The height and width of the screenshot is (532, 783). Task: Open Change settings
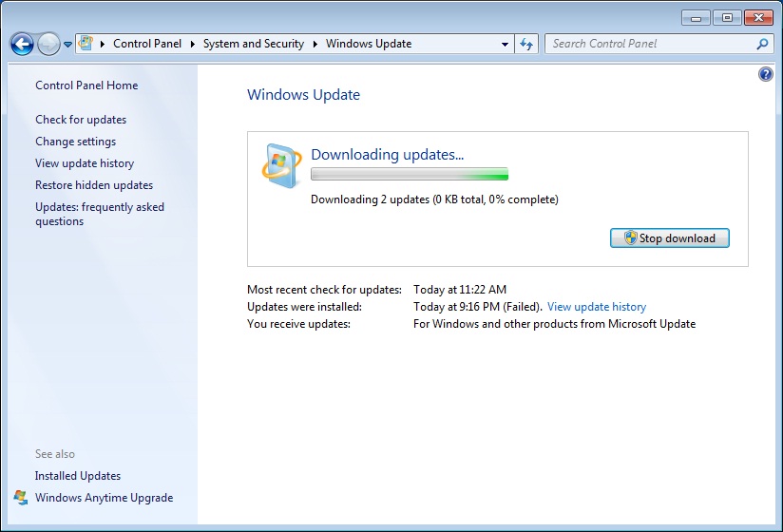coord(75,142)
